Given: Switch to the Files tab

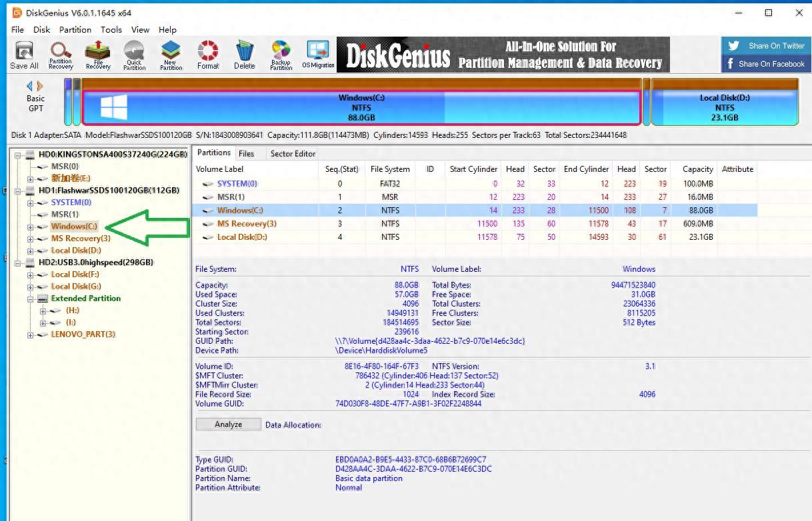Looking at the screenshot, I should click(x=246, y=153).
